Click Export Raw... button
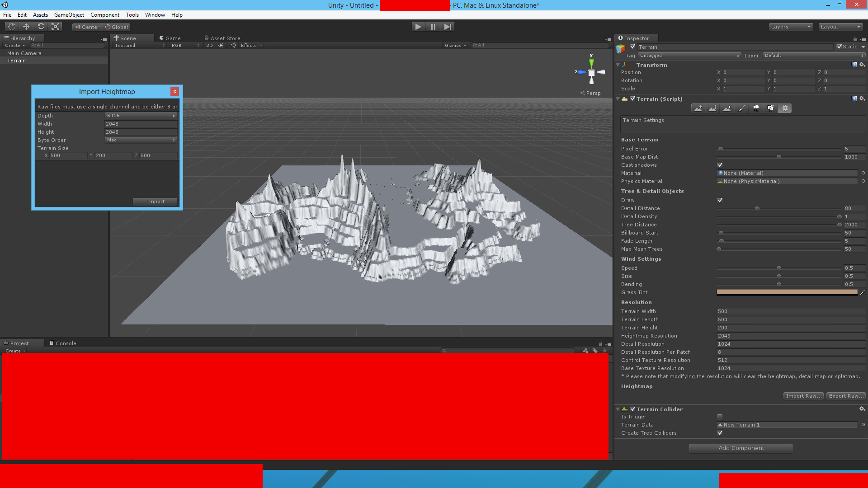The height and width of the screenshot is (488, 868). point(846,396)
